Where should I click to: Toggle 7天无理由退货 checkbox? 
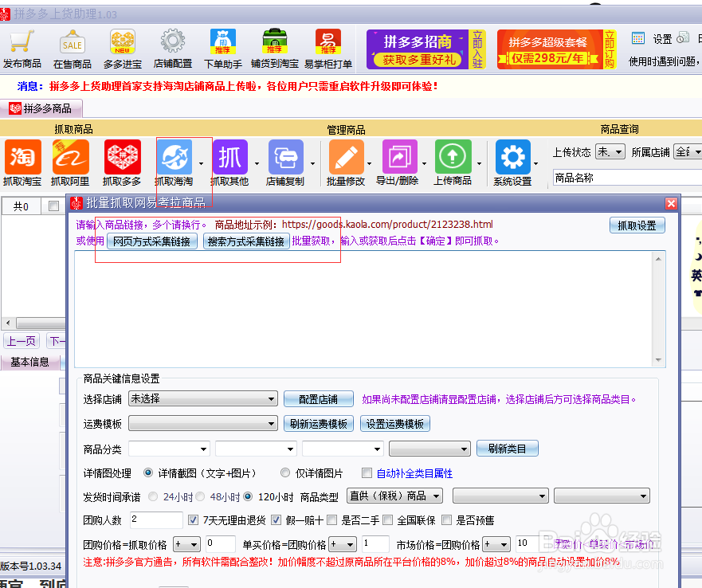pyautogui.click(x=193, y=520)
